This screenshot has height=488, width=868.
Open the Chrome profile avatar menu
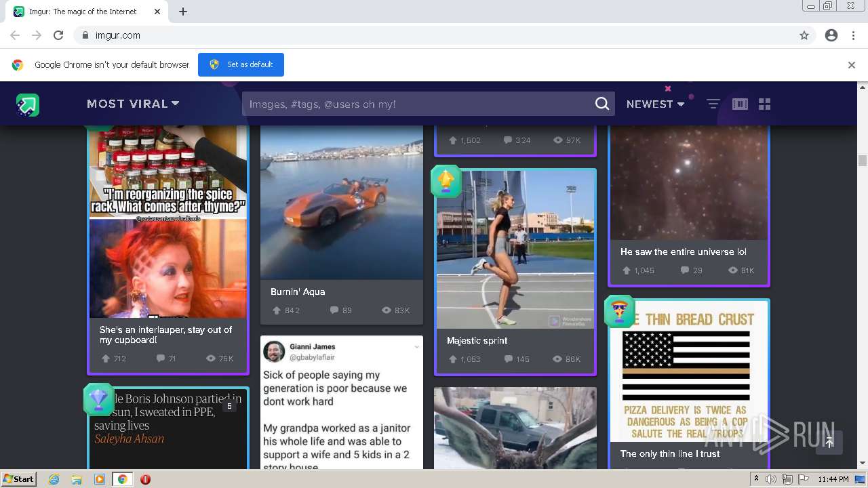click(x=831, y=35)
